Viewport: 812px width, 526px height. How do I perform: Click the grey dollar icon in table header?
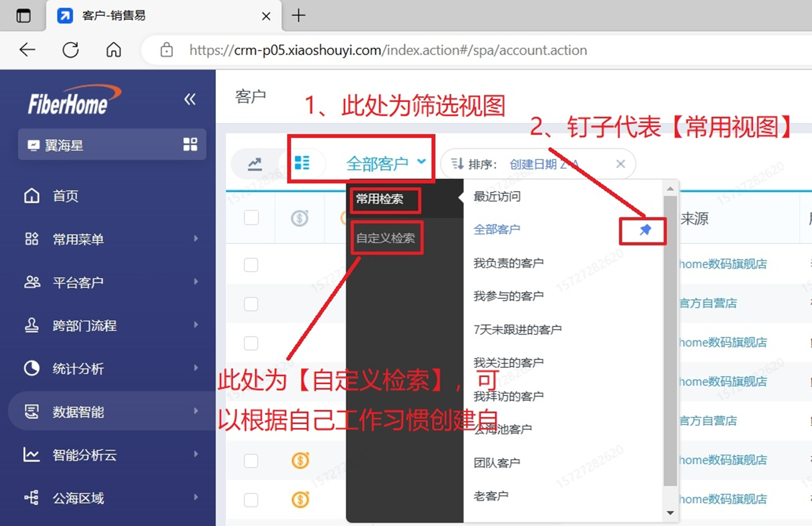[x=300, y=217]
